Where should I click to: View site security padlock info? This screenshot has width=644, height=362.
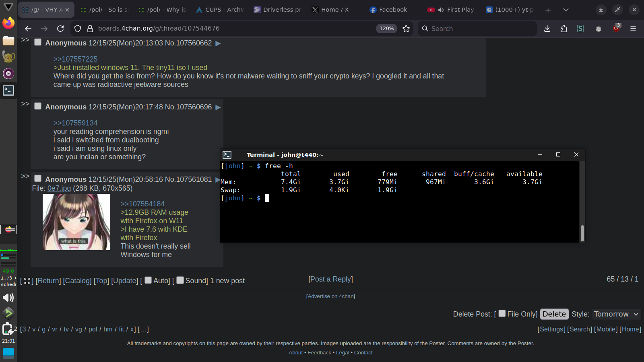90,29
